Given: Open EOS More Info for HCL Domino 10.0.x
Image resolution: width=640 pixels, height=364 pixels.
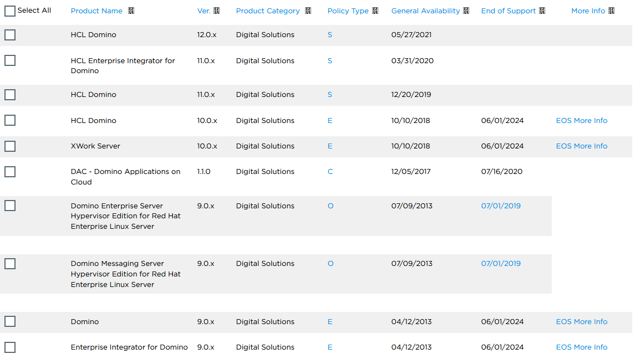Looking at the screenshot, I should (x=582, y=121).
